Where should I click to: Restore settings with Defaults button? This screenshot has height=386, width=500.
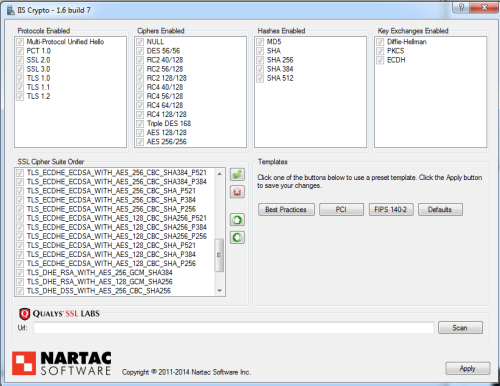(x=440, y=210)
